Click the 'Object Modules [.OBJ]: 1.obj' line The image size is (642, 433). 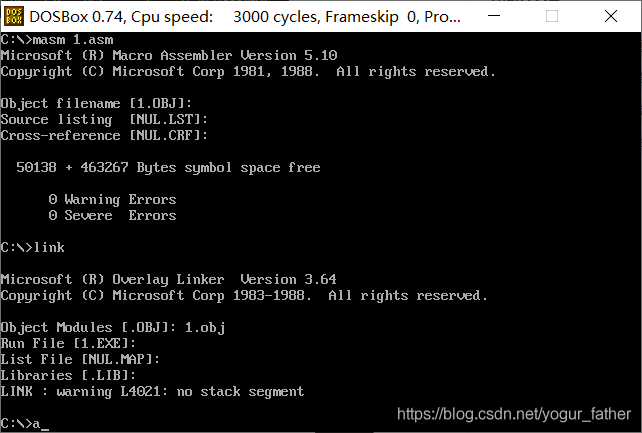click(x=113, y=327)
